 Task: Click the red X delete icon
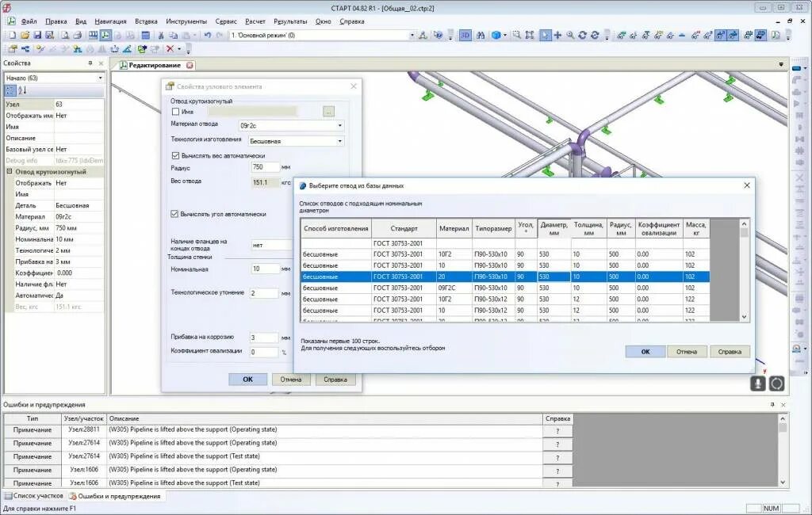point(170,48)
